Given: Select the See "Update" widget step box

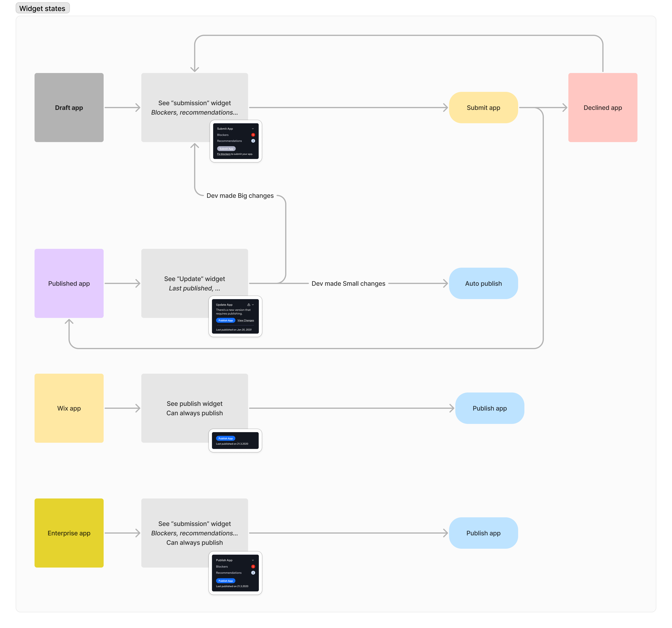Looking at the screenshot, I should (194, 283).
